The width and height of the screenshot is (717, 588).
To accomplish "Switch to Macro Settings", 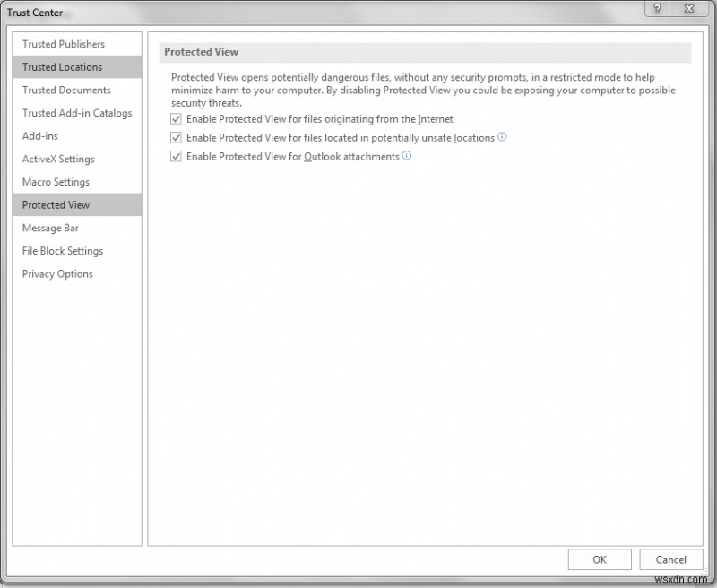I will pos(77,182).
